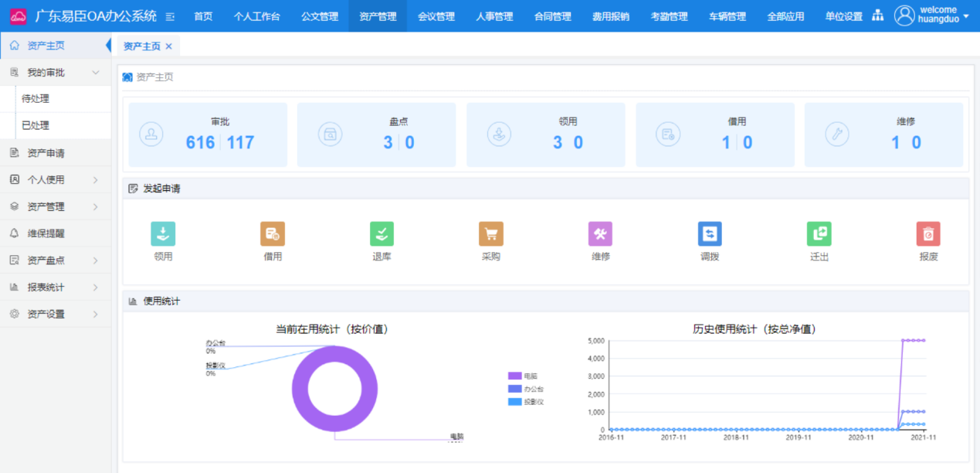Toggle 办公台 legend swatch in chart
The width and height of the screenshot is (980, 473).
tap(514, 389)
